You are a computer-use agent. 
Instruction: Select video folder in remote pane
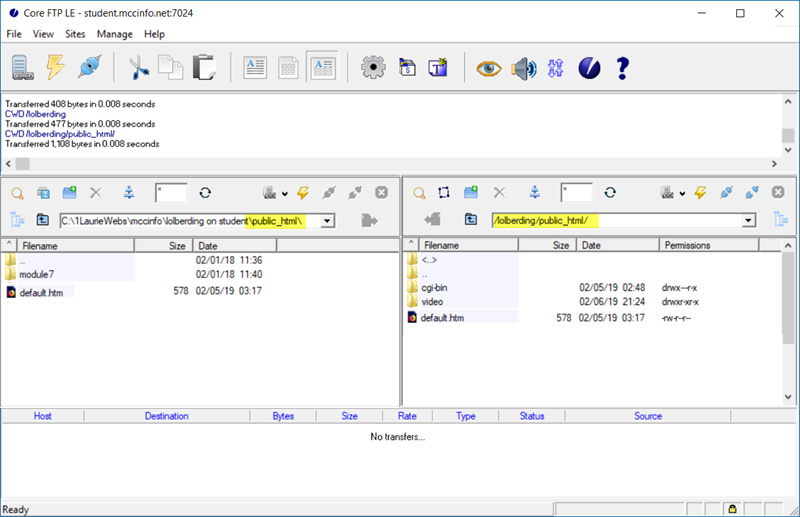(432, 302)
